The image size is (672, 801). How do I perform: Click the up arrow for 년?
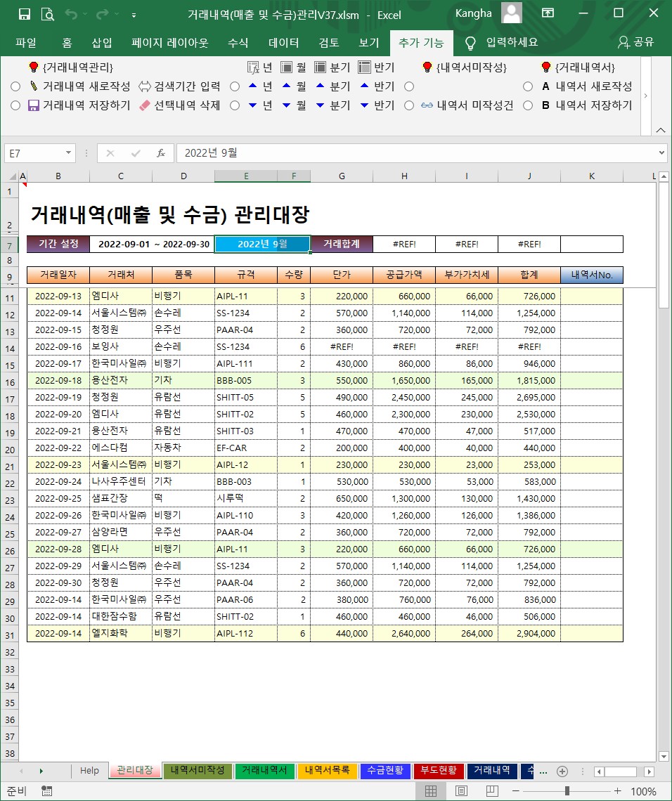pyautogui.click(x=252, y=86)
